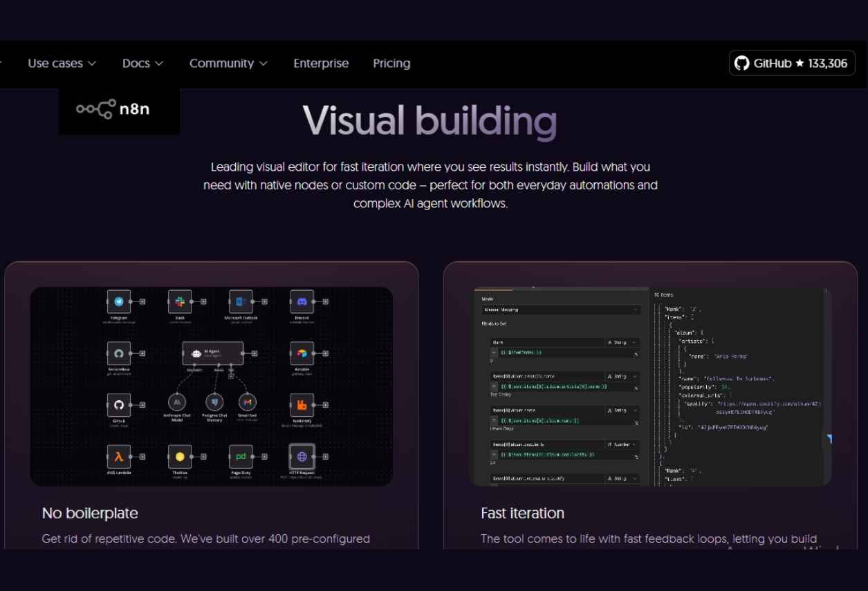Click the "10 items" output label
The width and height of the screenshot is (868, 591).
tap(663, 295)
